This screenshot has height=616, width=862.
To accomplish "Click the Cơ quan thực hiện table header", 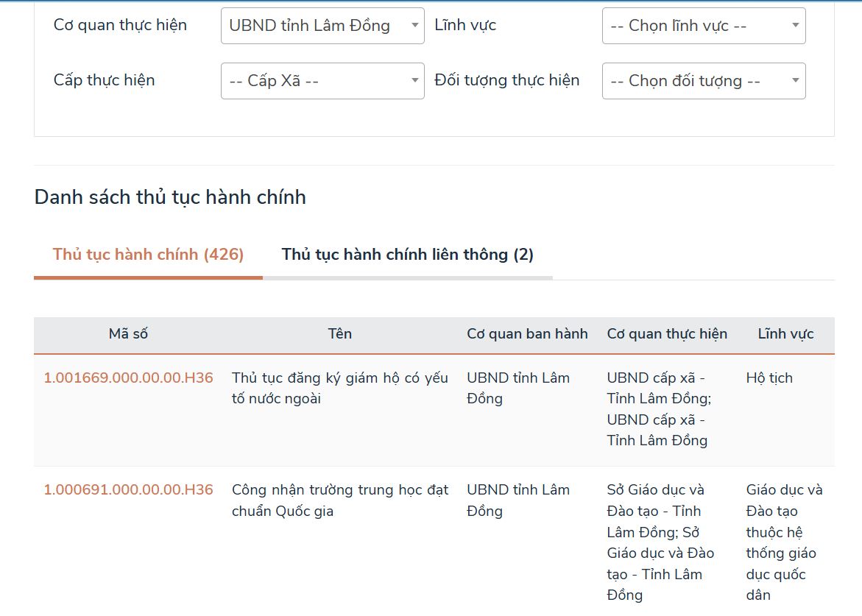I will point(667,334).
